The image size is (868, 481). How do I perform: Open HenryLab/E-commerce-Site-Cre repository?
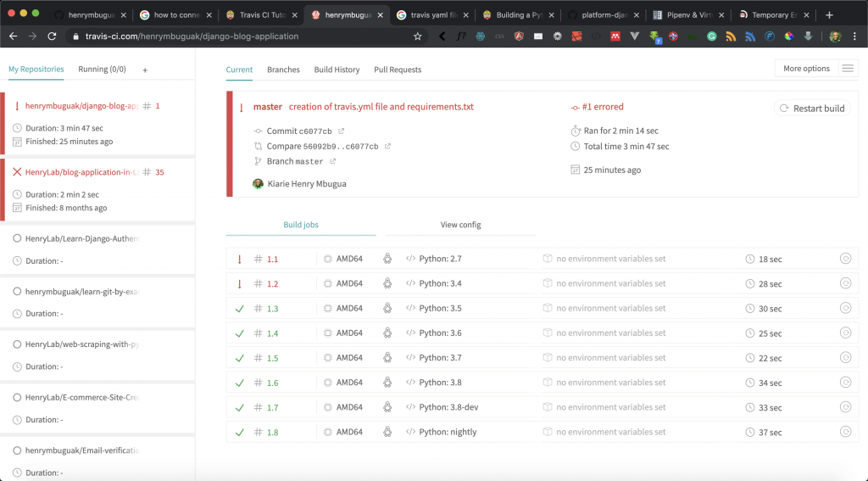coord(81,397)
